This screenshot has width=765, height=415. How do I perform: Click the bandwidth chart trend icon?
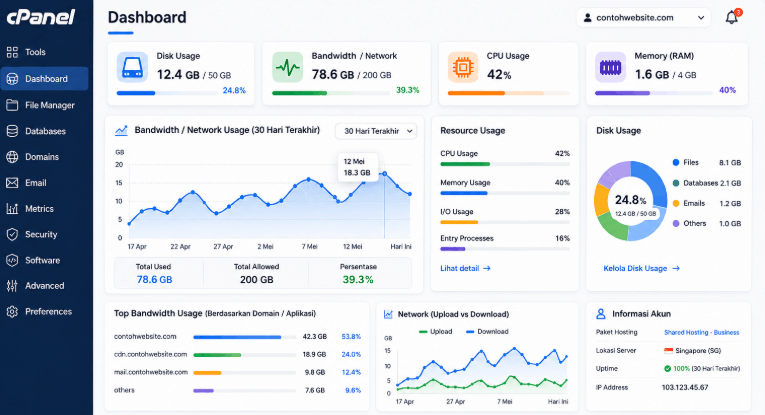click(121, 130)
